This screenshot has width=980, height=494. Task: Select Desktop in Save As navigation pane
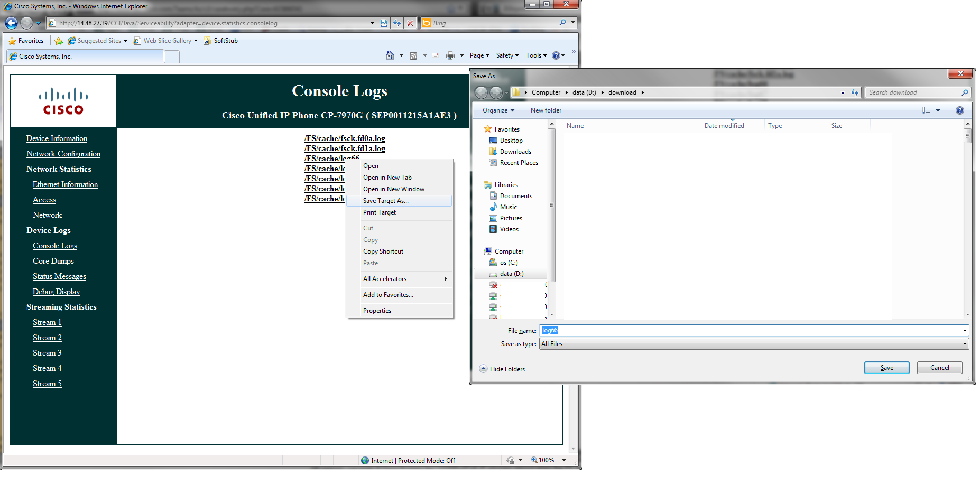pyautogui.click(x=506, y=141)
